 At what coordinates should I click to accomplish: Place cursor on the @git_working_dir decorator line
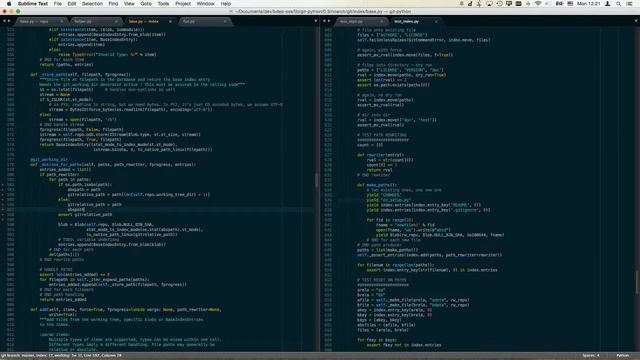49,160
